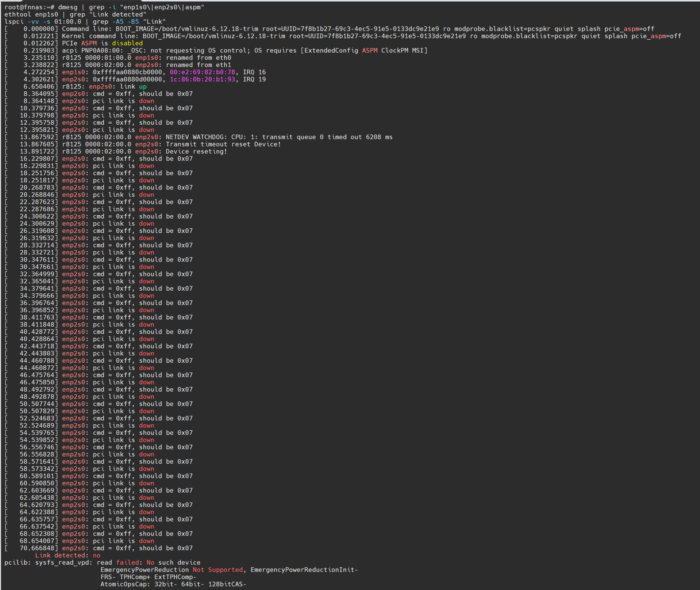Click the green "up" in link up line

coord(143,86)
